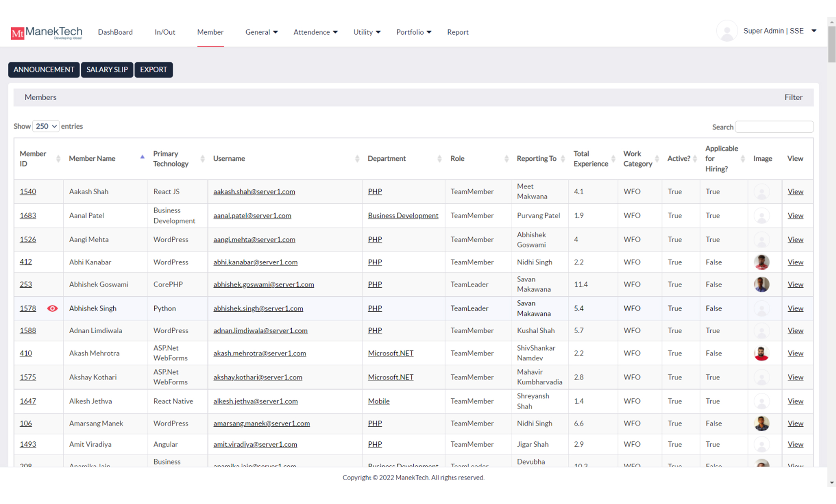This screenshot has width=836, height=504.
Task: Click the scrollbar down arrow
Action: tap(831, 483)
